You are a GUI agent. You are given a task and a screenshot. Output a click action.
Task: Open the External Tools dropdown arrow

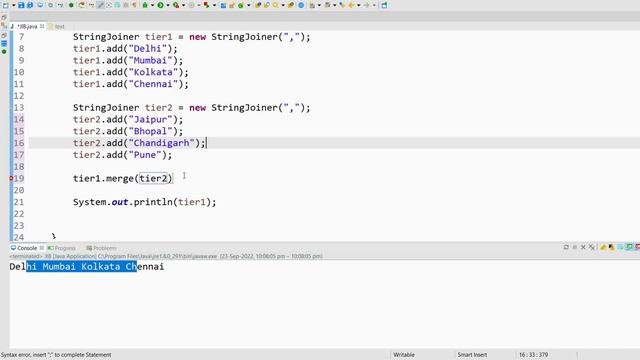point(214,5)
